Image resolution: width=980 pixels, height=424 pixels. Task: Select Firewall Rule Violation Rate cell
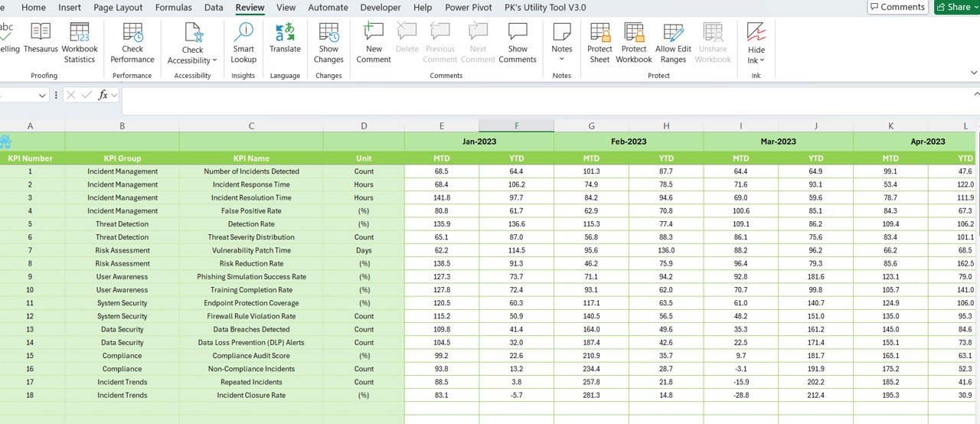[x=251, y=316]
